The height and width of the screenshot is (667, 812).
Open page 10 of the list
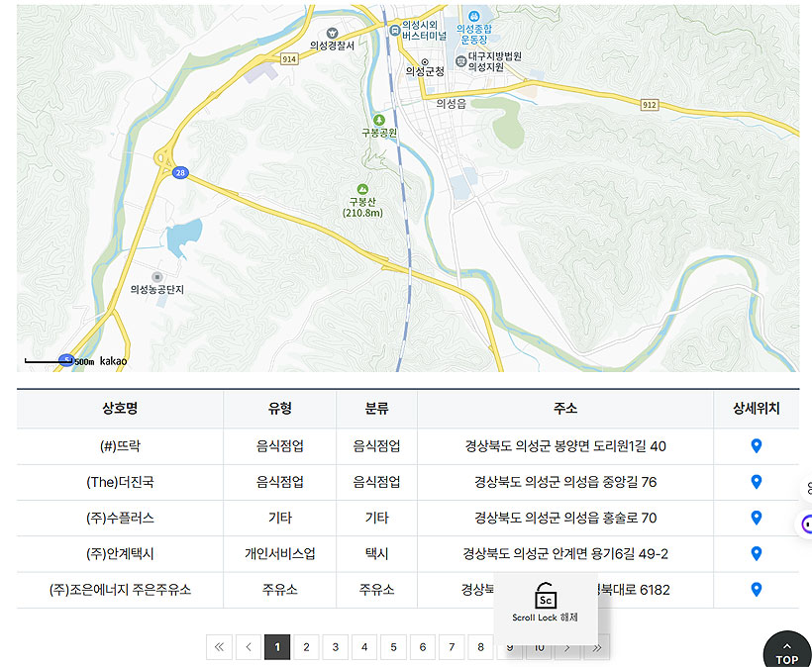pos(538,646)
